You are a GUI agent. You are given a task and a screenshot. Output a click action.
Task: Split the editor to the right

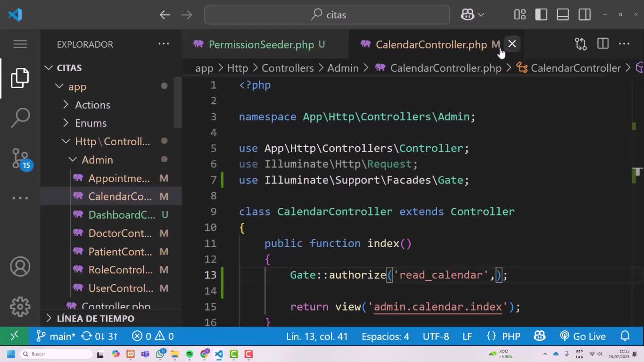(x=603, y=44)
